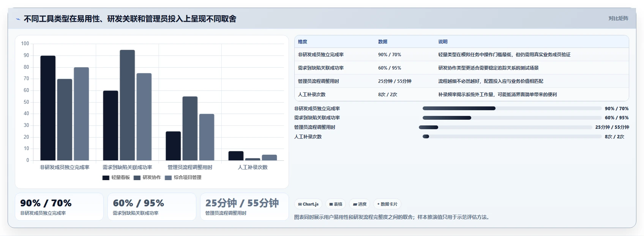Click x-axis label 管理员流程调整用时
Image resolution: width=644 pixels, height=236 pixels.
coord(190,167)
